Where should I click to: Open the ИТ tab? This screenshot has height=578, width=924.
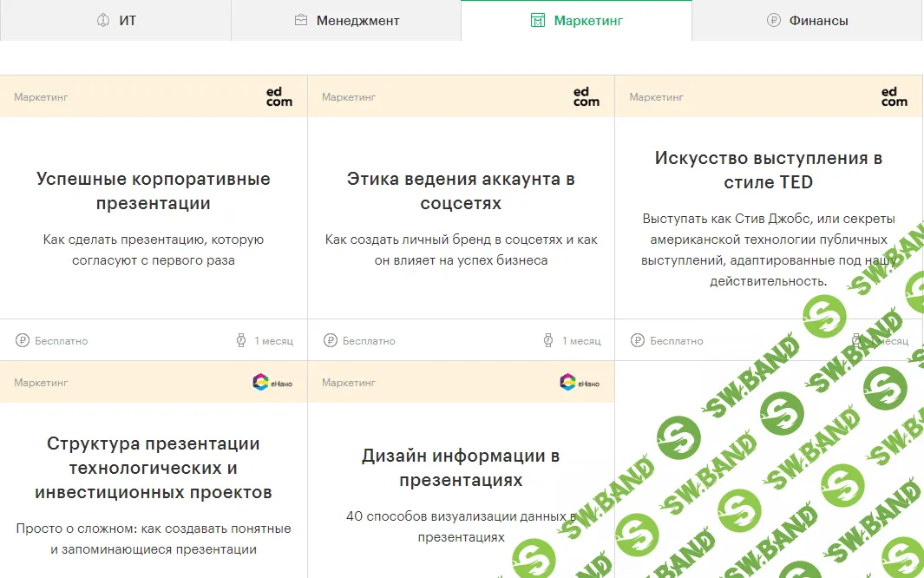115,19
